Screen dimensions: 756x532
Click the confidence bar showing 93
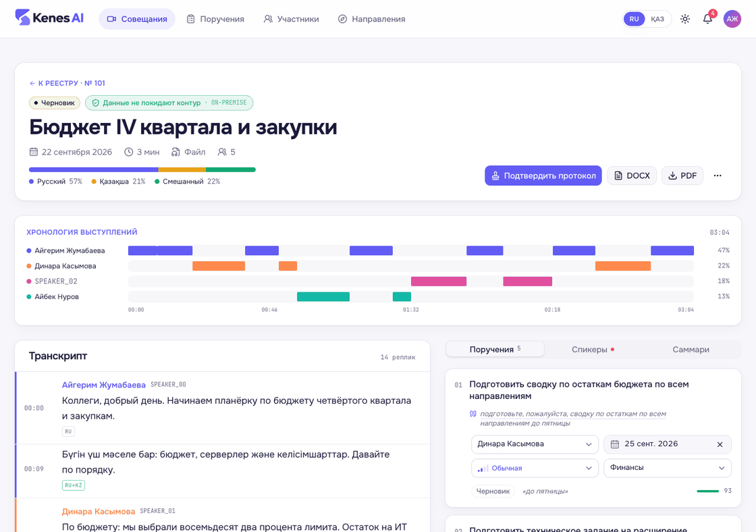coord(707,491)
